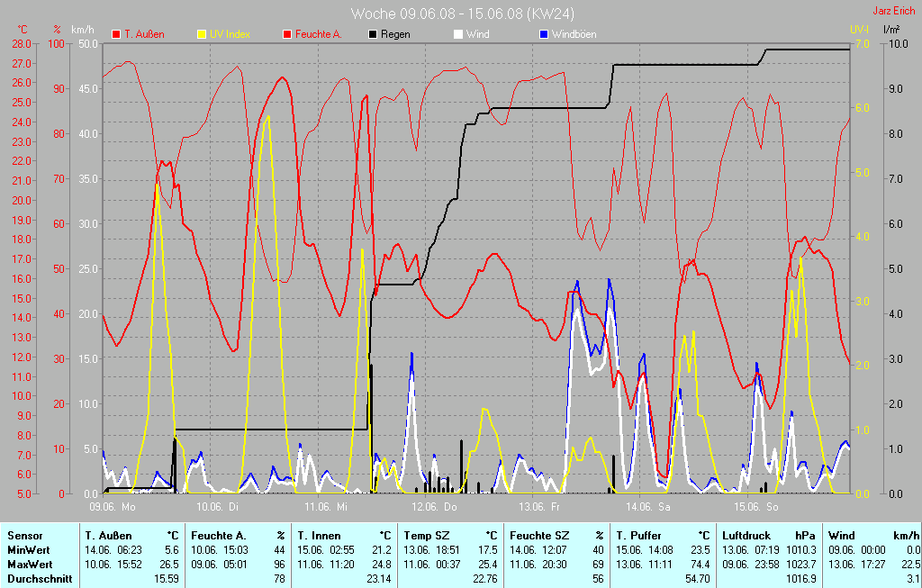Viewport: 922px width, 588px height.
Task: Click the T. Puffer column header
Action: (x=637, y=536)
